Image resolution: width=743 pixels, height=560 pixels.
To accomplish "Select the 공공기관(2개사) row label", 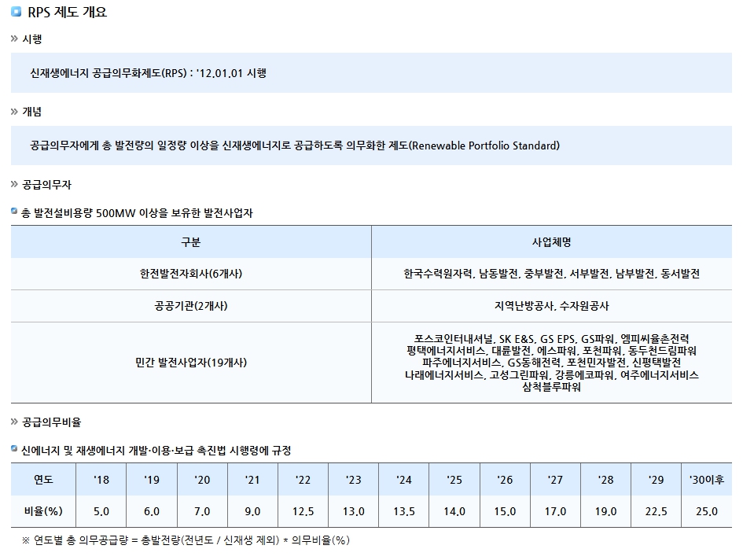I will pyautogui.click(x=191, y=306).
